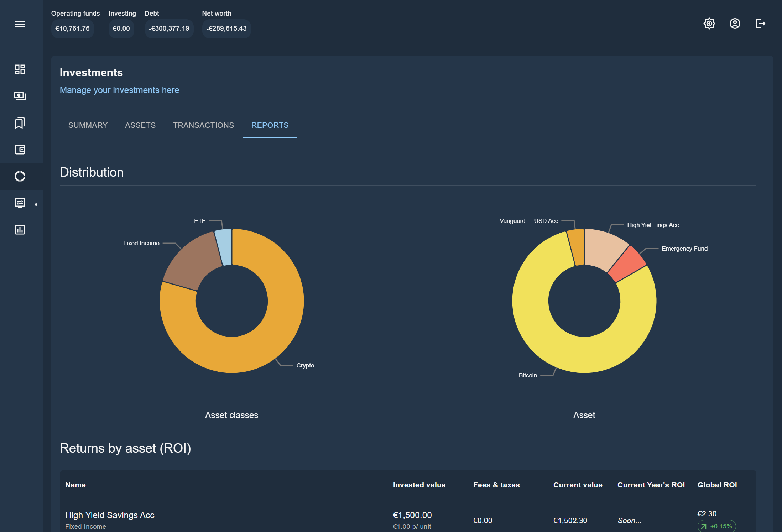The image size is (782, 532).
Task: Click the Vanguard USD Acc orange slice
Action: pyautogui.click(x=577, y=247)
